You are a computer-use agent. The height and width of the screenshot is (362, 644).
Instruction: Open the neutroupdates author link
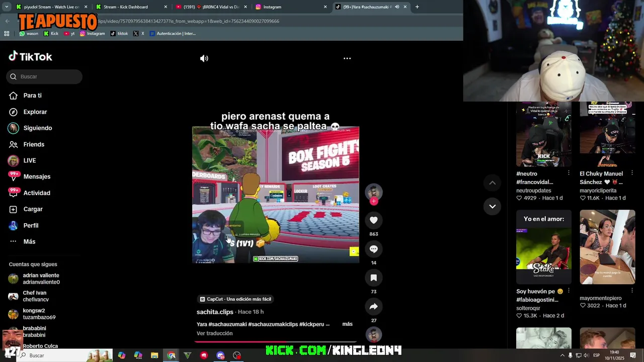pyautogui.click(x=533, y=191)
